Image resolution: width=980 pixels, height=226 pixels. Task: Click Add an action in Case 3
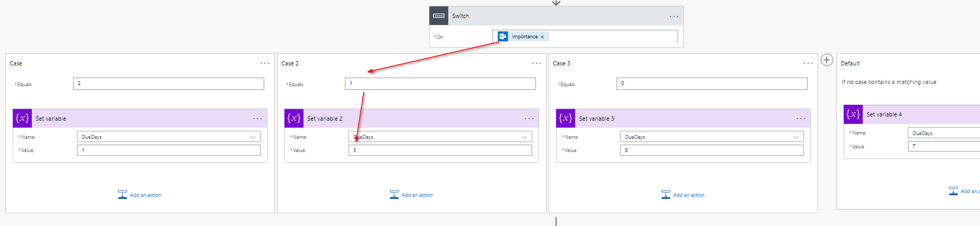[683, 195]
